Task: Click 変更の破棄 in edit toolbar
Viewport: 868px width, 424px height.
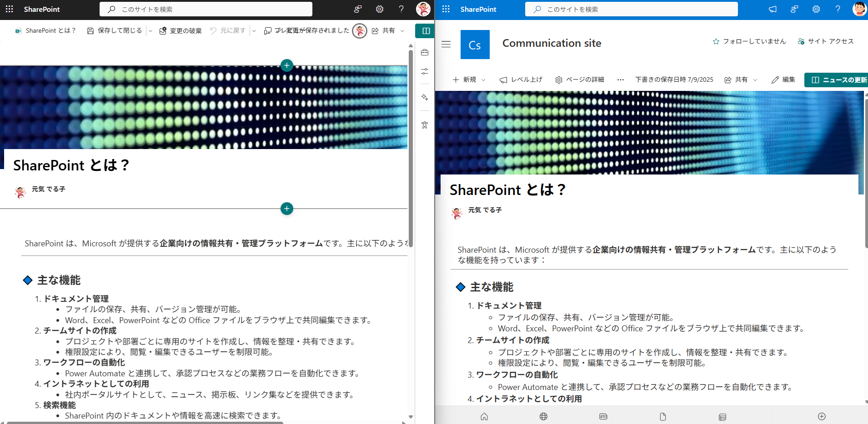Action: click(181, 31)
